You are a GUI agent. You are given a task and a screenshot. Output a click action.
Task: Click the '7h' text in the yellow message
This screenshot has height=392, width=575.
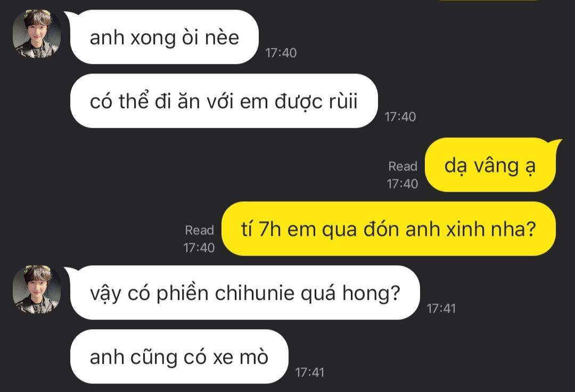click(x=270, y=229)
